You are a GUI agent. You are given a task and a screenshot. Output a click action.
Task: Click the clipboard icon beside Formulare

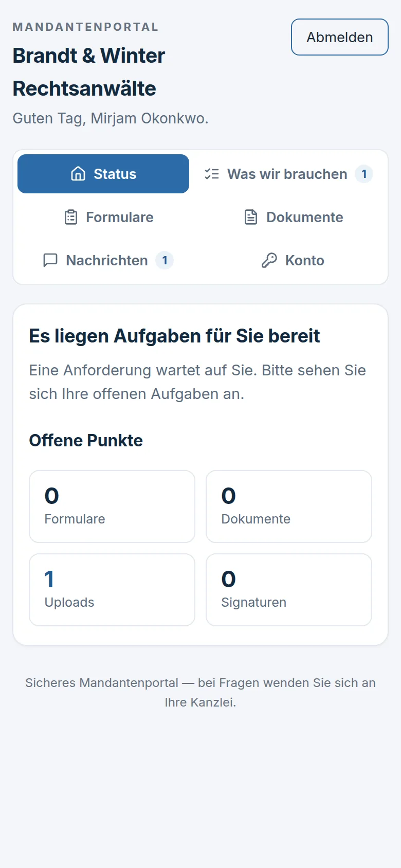click(71, 217)
